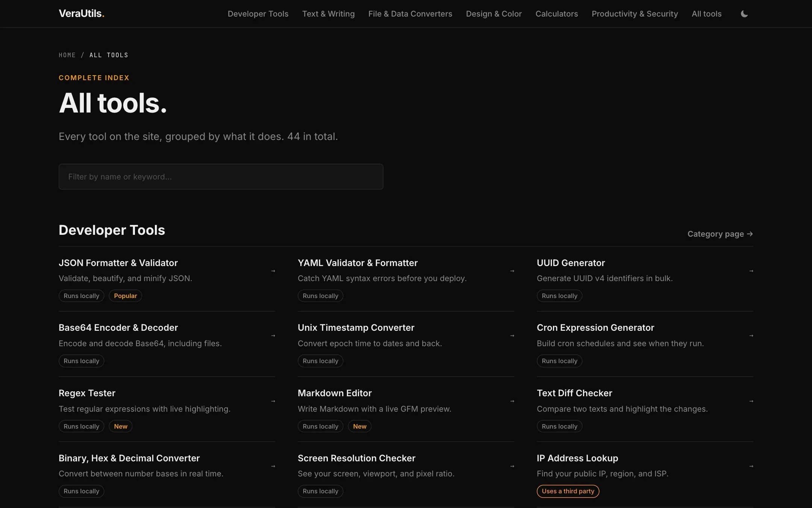Click the arrow on Screen Resolution Checker

(x=512, y=466)
